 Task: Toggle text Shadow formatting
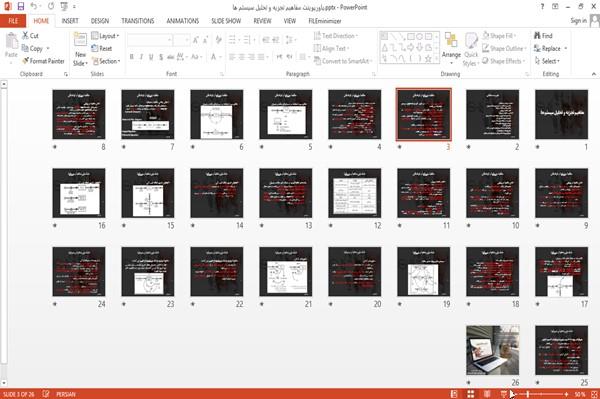[161, 57]
